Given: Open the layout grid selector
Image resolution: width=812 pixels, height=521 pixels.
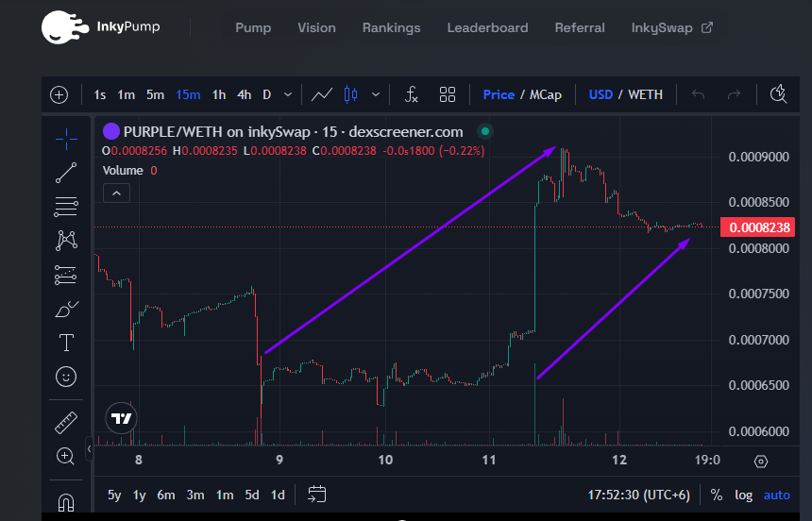Looking at the screenshot, I should 448,94.
